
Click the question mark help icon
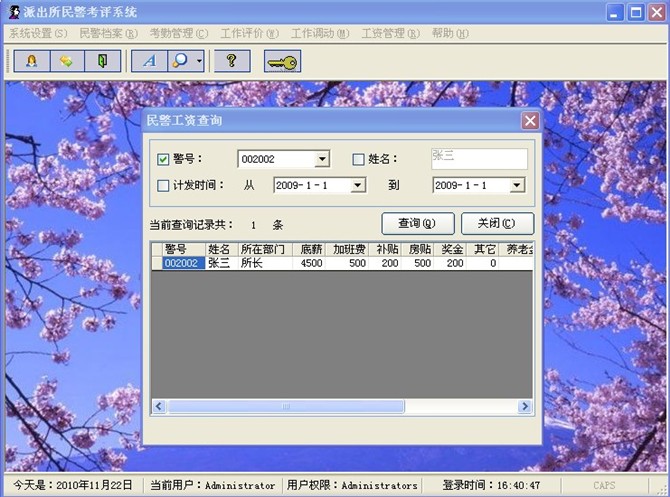[x=231, y=61]
